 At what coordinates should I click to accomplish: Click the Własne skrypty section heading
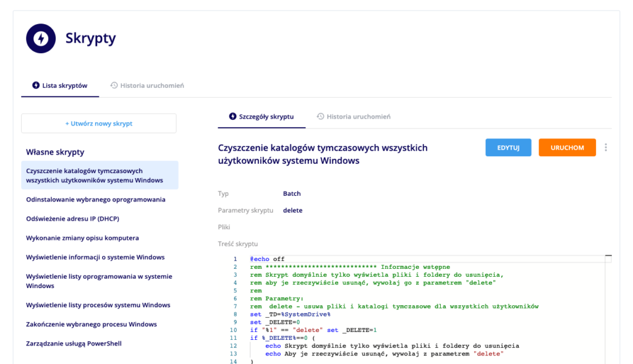55,152
